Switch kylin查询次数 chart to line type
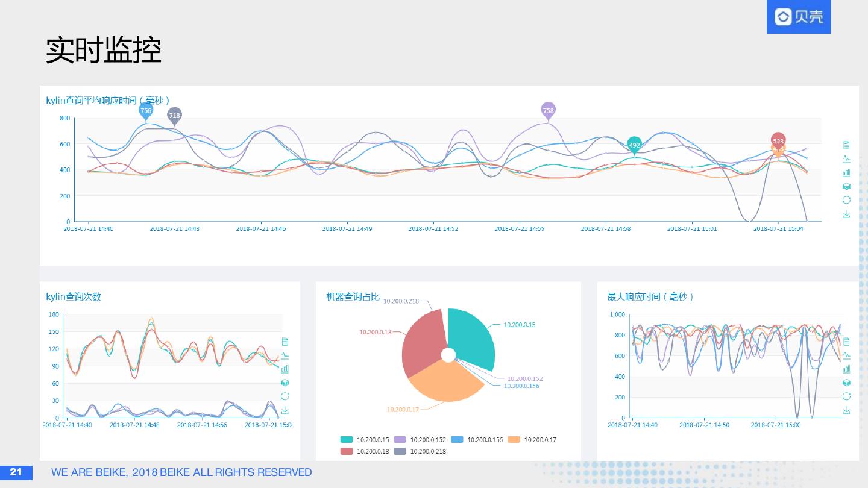Screen dimensions: 868x488 285,355
